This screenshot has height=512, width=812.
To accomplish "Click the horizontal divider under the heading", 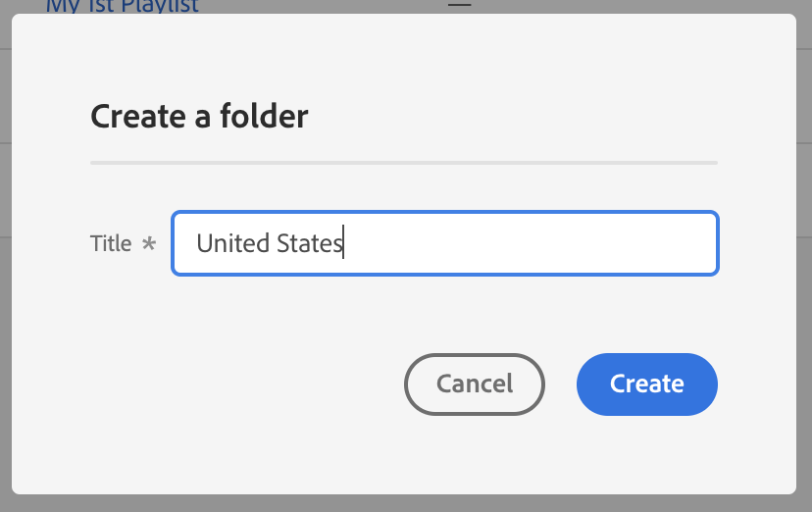I will pyautogui.click(x=403, y=162).
